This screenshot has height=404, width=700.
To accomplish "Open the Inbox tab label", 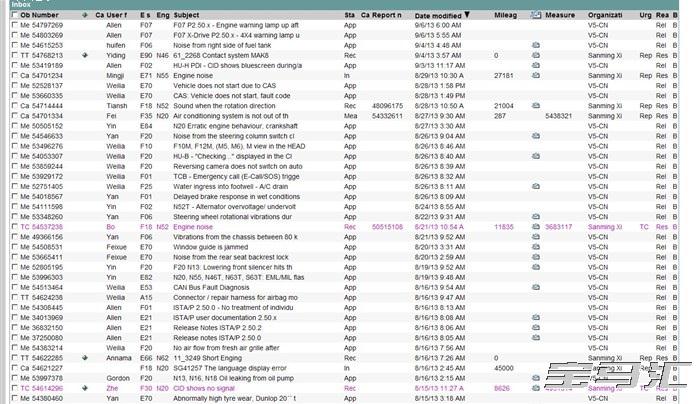I will (x=21, y=4).
